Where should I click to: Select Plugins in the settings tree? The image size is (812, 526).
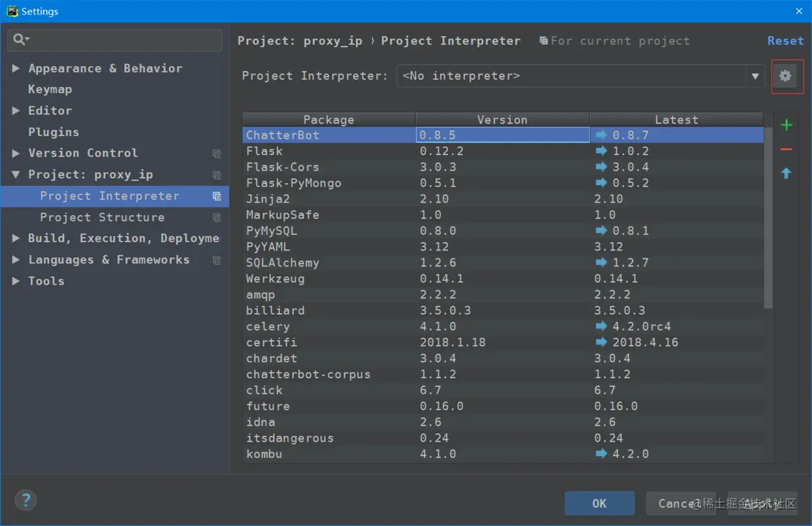pyautogui.click(x=54, y=132)
